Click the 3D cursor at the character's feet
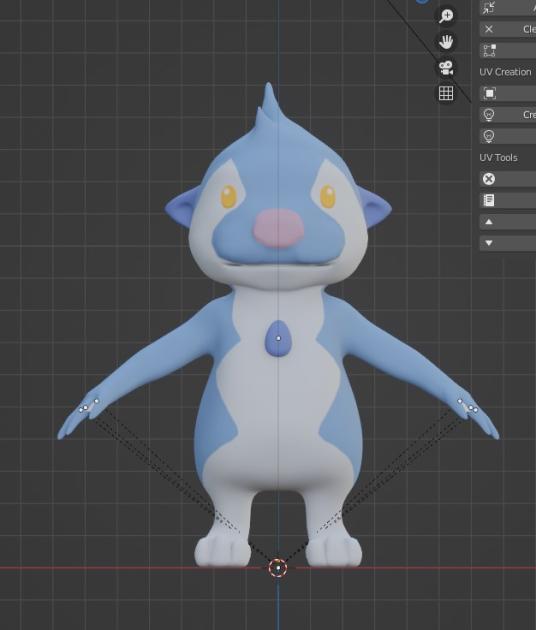536x630 pixels. [278, 568]
